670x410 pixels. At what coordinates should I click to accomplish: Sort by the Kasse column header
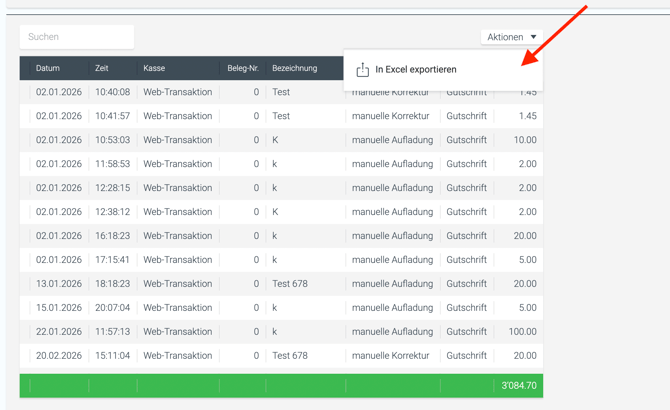coord(154,68)
